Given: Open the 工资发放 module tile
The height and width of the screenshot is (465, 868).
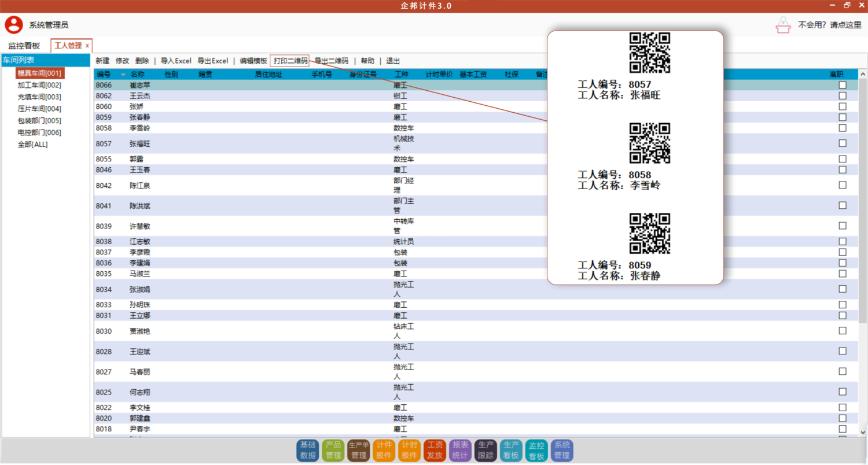Looking at the screenshot, I should [435, 450].
